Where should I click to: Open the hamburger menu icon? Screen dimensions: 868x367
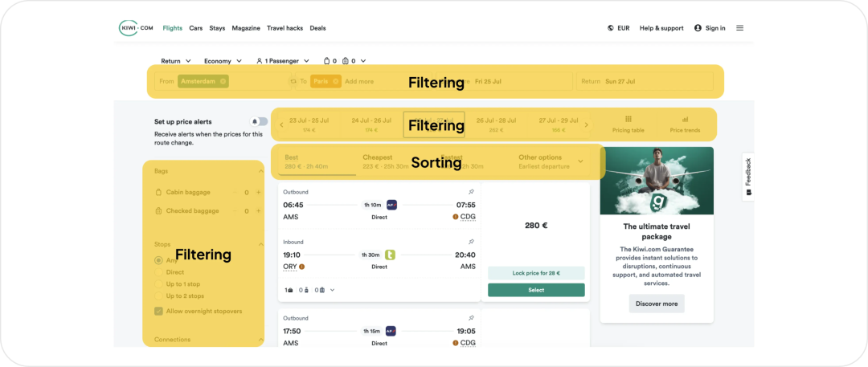739,28
